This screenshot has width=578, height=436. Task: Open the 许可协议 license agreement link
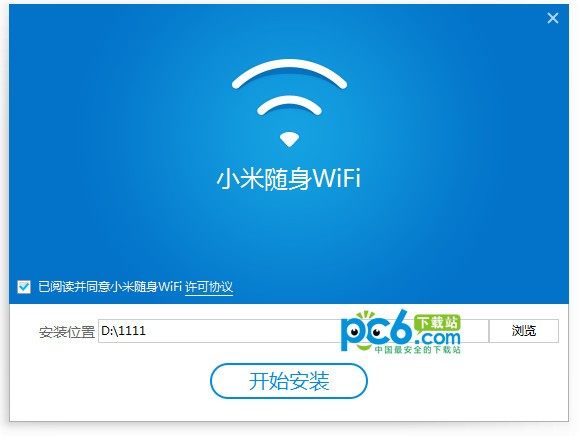[209, 287]
